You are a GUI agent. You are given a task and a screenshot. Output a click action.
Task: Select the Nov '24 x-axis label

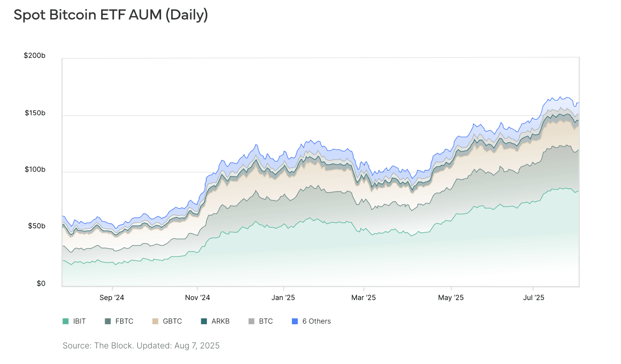pos(198,298)
